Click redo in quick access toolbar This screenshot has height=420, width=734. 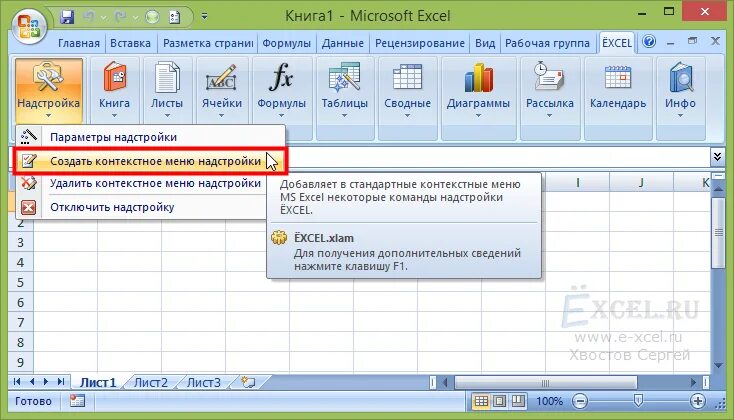pyautogui.click(x=121, y=17)
